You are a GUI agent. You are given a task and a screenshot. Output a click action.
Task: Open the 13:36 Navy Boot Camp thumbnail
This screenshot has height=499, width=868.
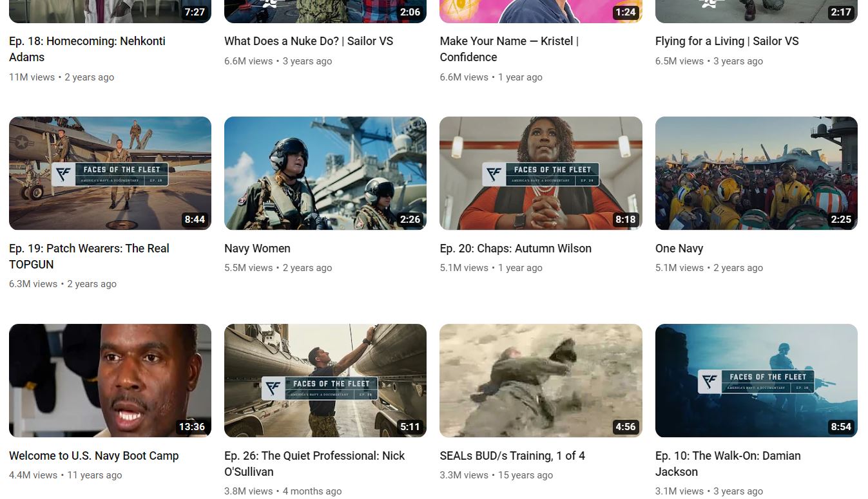tap(110, 381)
